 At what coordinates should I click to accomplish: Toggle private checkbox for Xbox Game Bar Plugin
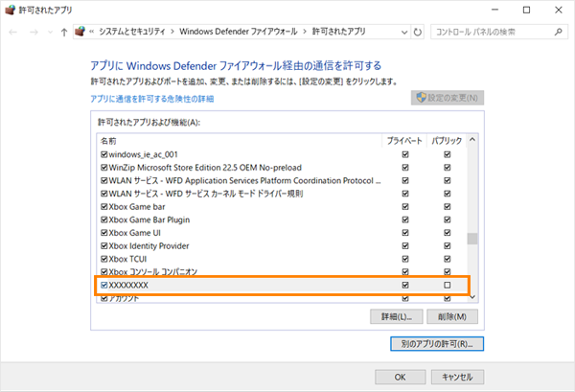coord(405,219)
